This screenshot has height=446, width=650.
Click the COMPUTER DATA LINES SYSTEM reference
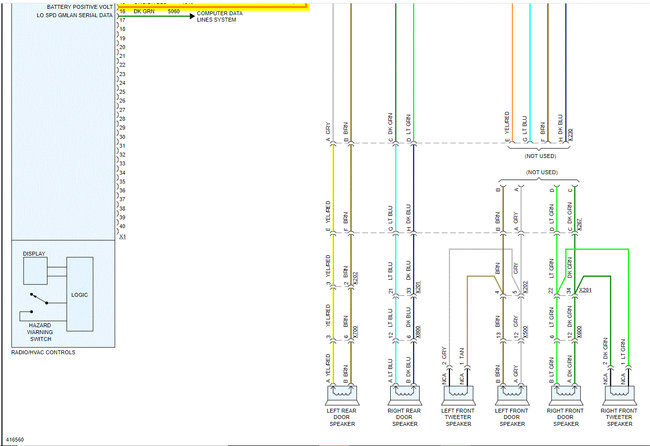coord(220,17)
